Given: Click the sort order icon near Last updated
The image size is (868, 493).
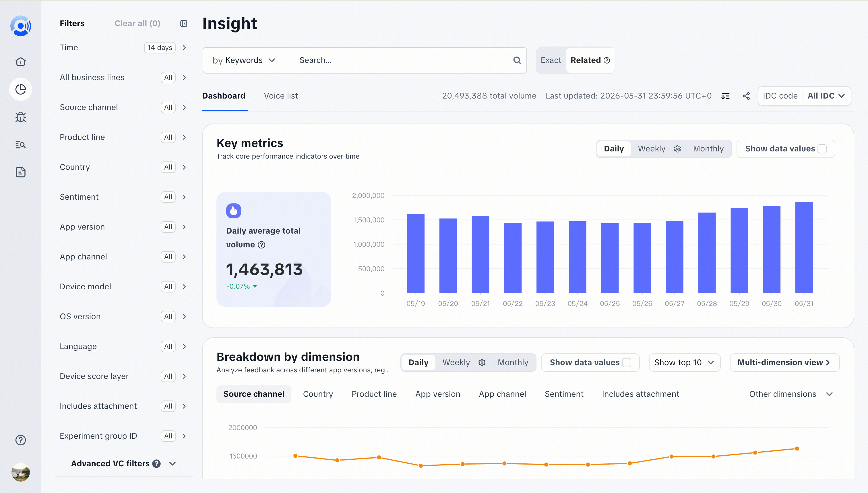Looking at the screenshot, I should [725, 96].
